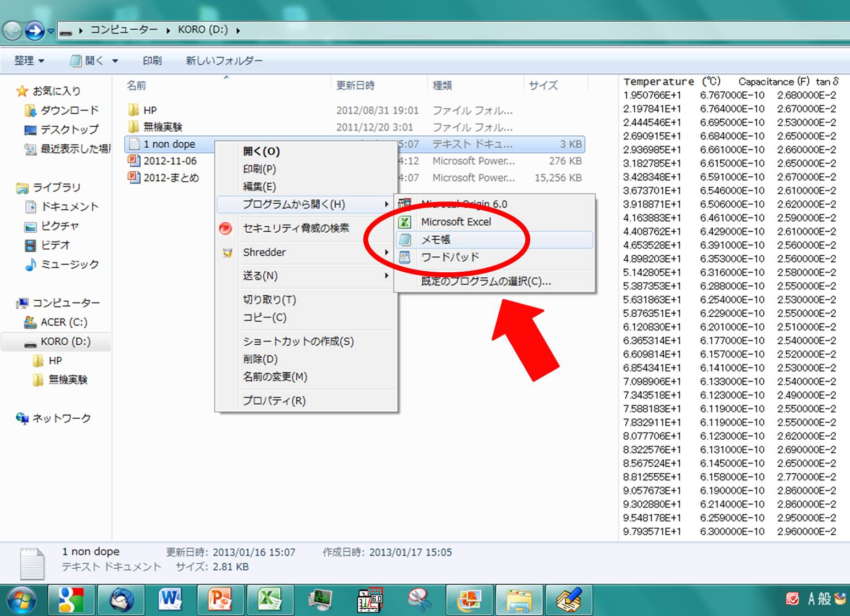Expand 送る(N) submenu
Image resolution: width=850 pixels, height=616 pixels.
(x=305, y=276)
